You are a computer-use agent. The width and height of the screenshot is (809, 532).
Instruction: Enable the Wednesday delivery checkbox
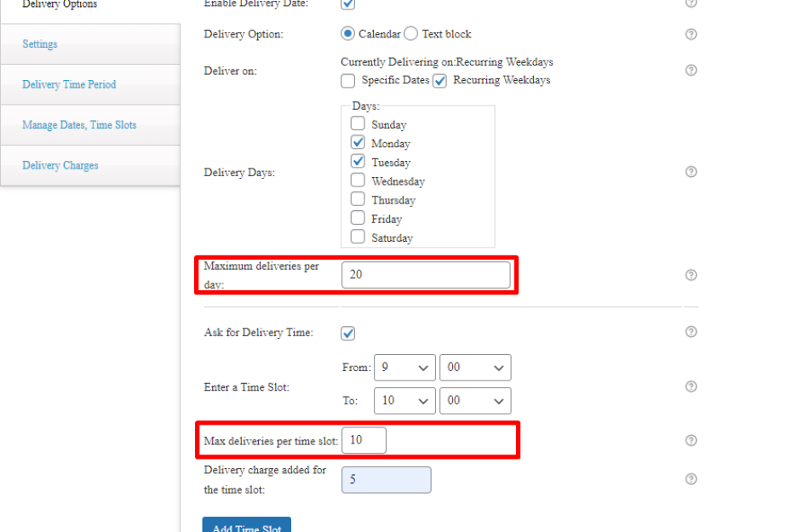coord(359,180)
